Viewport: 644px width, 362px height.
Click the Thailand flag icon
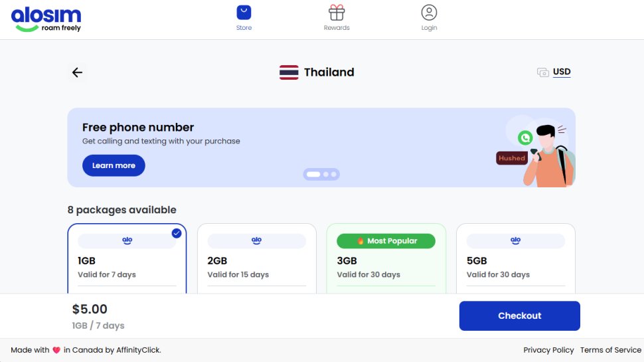pyautogui.click(x=289, y=72)
